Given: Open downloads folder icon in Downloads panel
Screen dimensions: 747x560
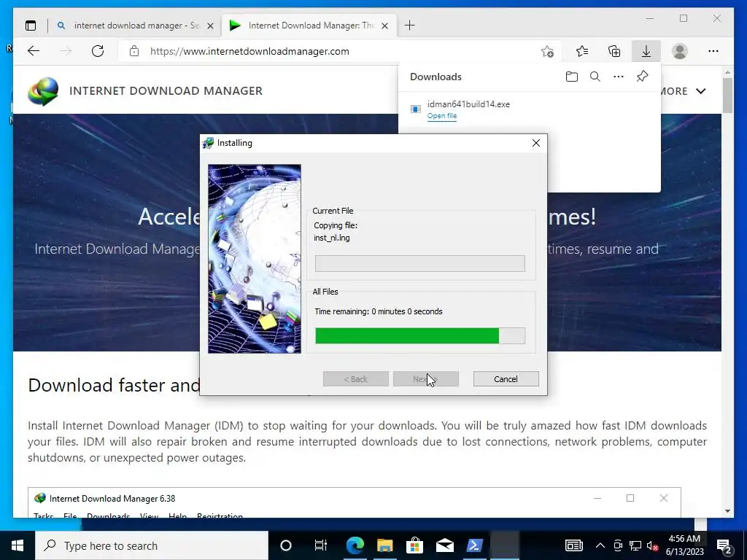Looking at the screenshot, I should click(x=572, y=77).
